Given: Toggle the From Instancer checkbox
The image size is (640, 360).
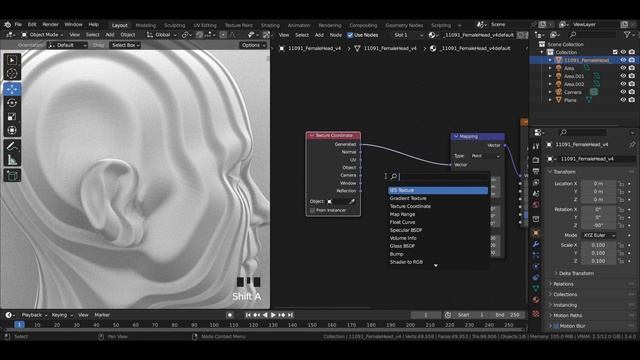Looking at the screenshot, I should coord(312,210).
